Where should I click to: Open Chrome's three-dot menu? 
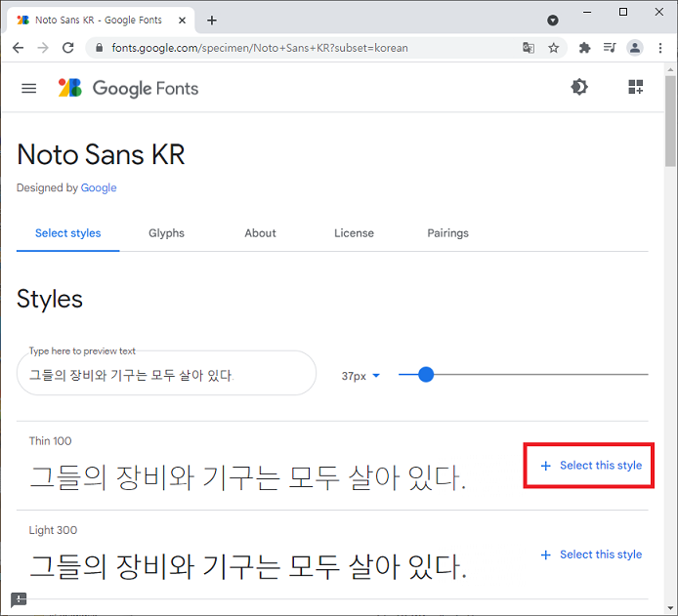[x=659, y=48]
